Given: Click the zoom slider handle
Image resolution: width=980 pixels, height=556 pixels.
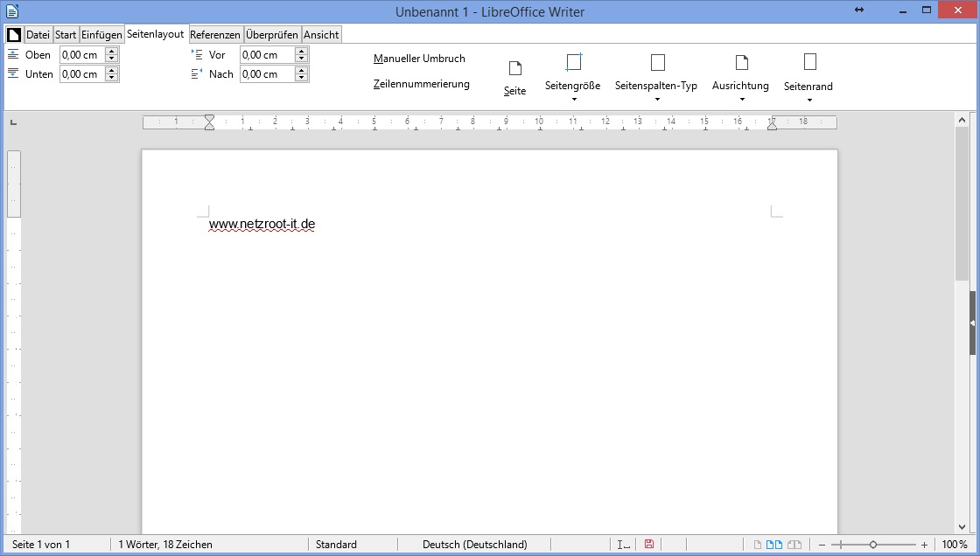Looking at the screenshot, I should [873, 545].
